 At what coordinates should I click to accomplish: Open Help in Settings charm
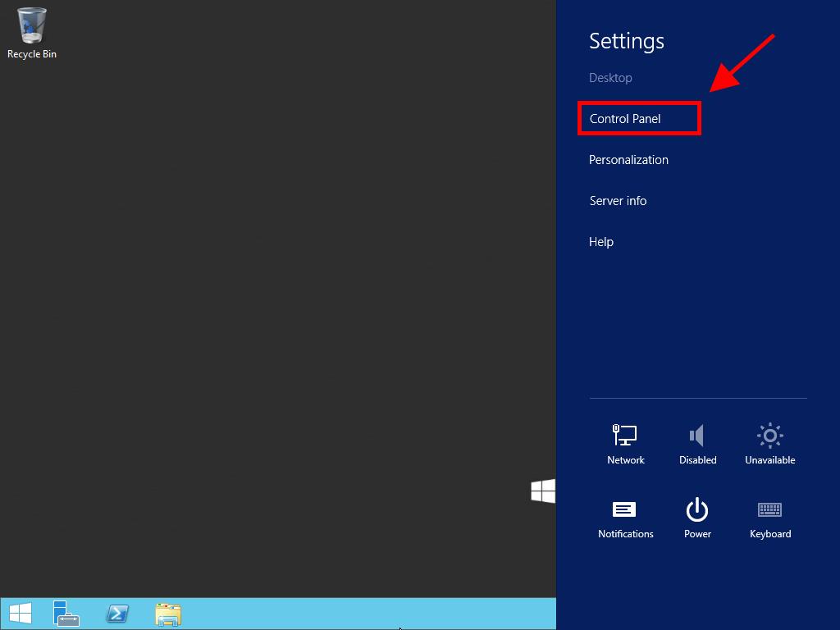(601, 242)
